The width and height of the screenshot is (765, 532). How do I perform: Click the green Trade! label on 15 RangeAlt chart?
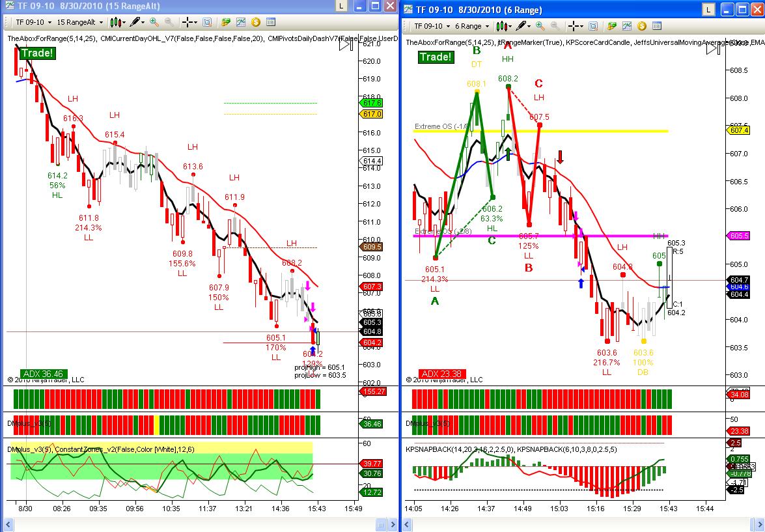pyautogui.click(x=37, y=53)
